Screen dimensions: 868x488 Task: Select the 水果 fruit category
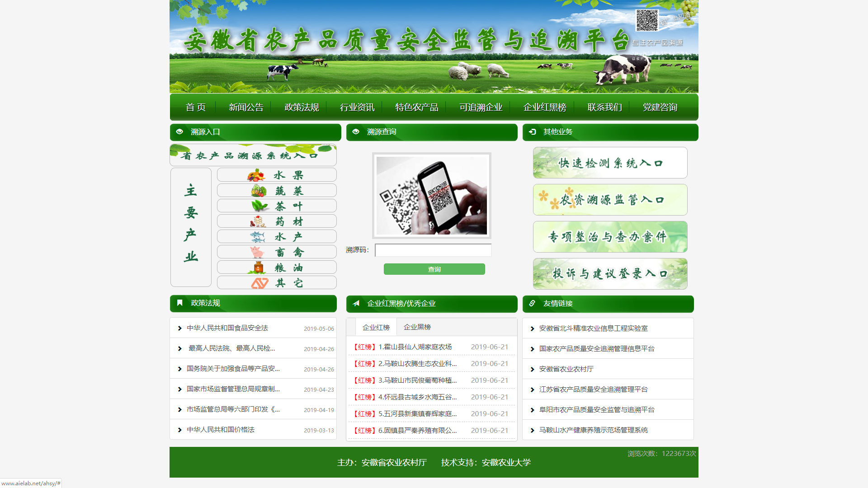tap(277, 175)
